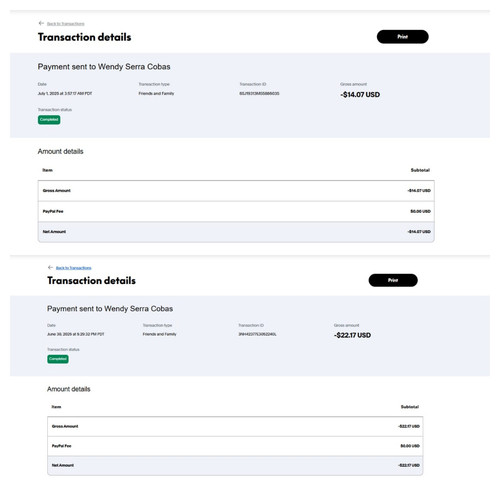Click the back arrow above the second Transaction details
500x500 pixels.
click(50, 267)
